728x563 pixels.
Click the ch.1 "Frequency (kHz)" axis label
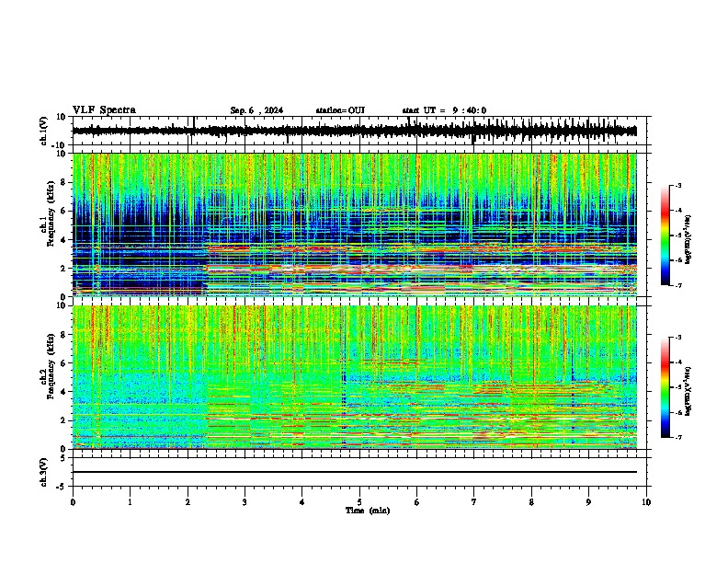51,214
